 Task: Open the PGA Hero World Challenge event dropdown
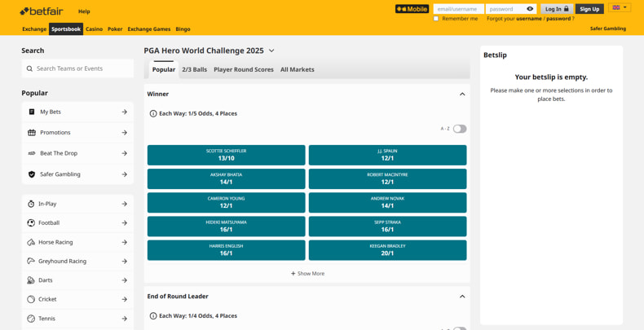point(271,51)
